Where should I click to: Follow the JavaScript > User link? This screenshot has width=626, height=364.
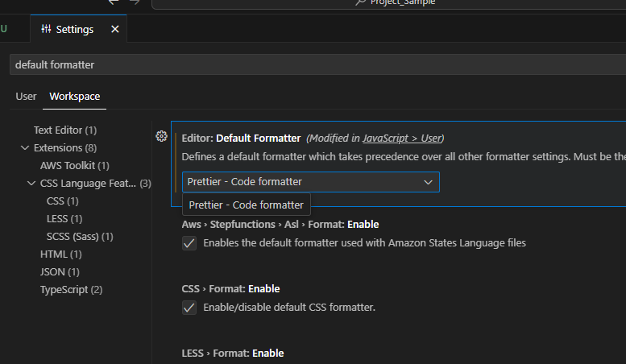pyautogui.click(x=402, y=138)
